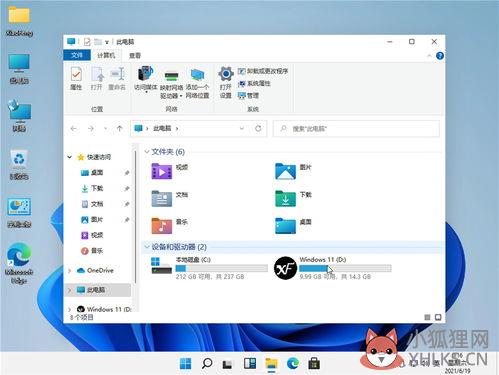Expand Windows 11 (D:) tree node

tap(70, 309)
